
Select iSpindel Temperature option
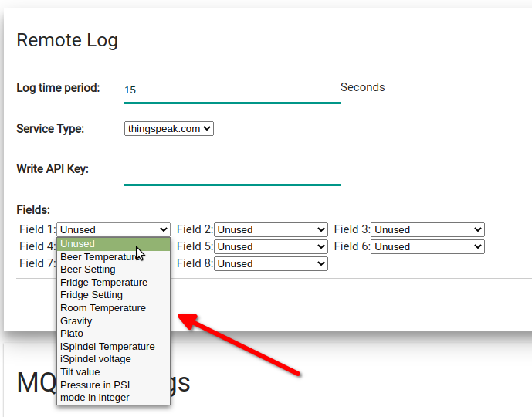click(114, 347)
